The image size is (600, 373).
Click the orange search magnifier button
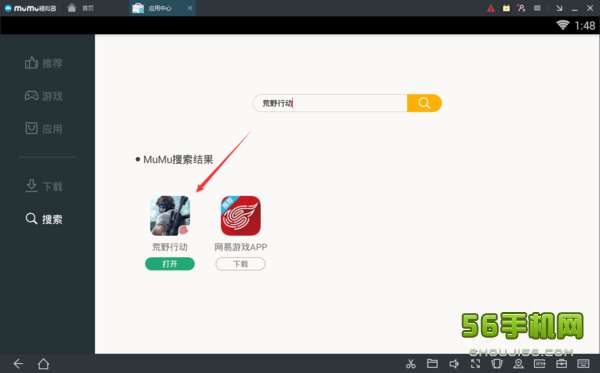coord(424,103)
